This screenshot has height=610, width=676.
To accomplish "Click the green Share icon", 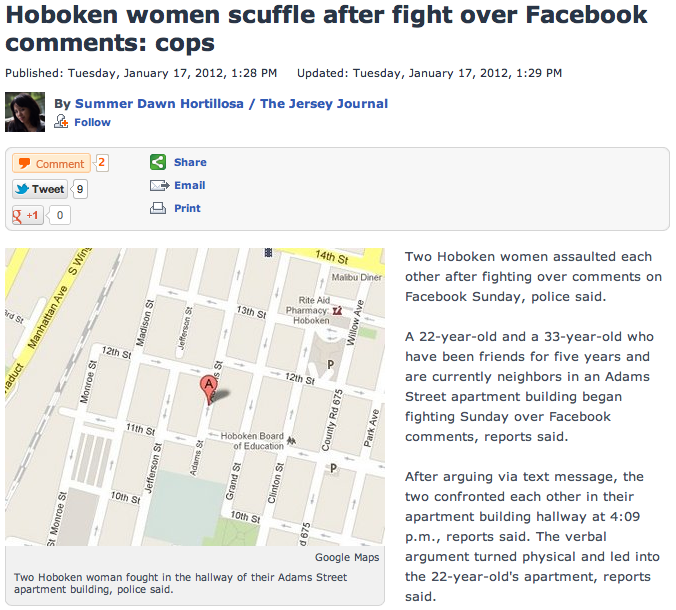I will pyautogui.click(x=158, y=162).
